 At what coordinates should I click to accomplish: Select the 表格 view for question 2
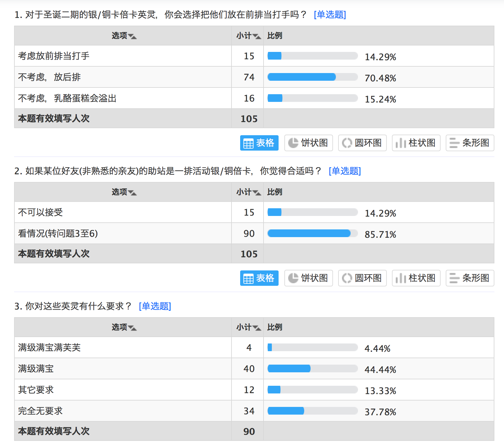click(x=259, y=278)
